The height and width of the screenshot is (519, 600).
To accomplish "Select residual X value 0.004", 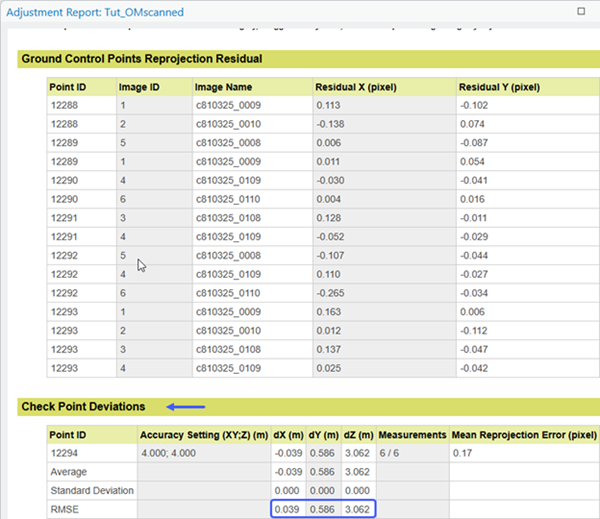I will click(x=329, y=199).
